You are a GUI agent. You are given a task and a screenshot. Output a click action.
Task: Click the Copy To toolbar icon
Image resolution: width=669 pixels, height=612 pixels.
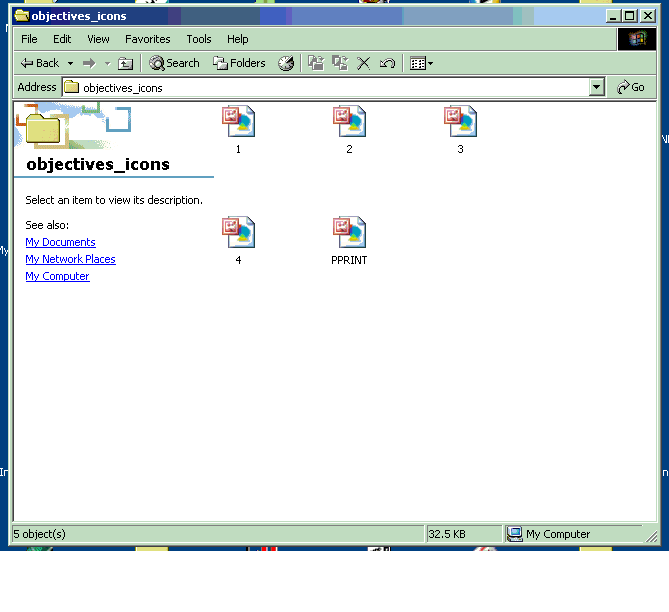coord(340,63)
